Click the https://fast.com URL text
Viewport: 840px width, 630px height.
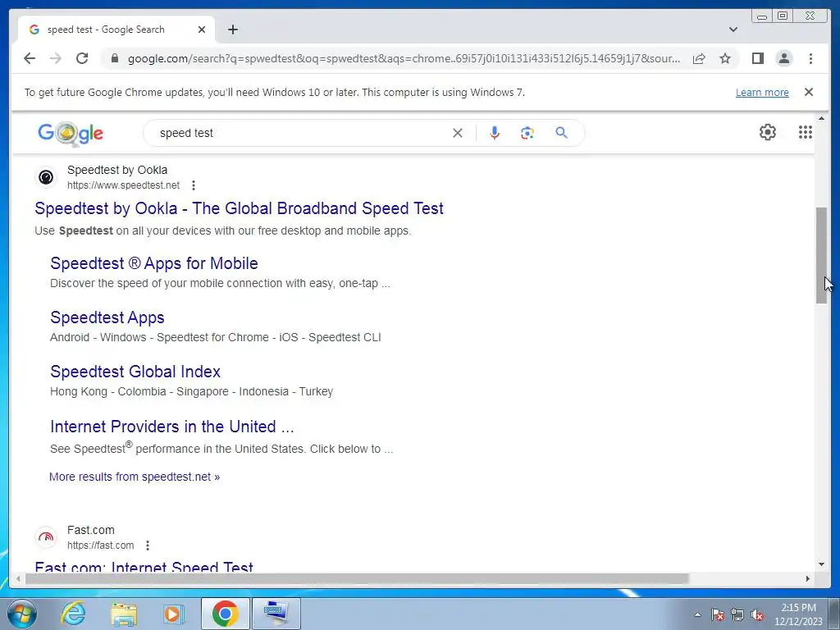click(x=100, y=546)
